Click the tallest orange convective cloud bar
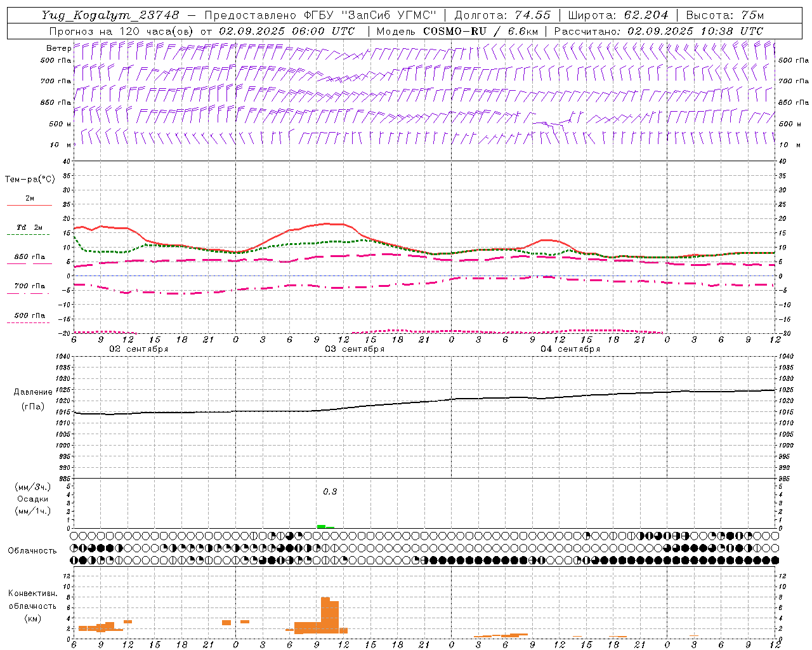The image size is (812, 650). (325, 615)
